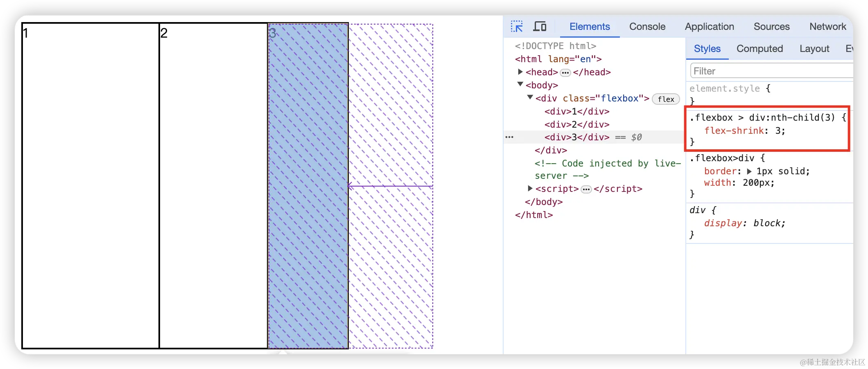
Task: Activate the inspect element picker icon
Action: [517, 27]
